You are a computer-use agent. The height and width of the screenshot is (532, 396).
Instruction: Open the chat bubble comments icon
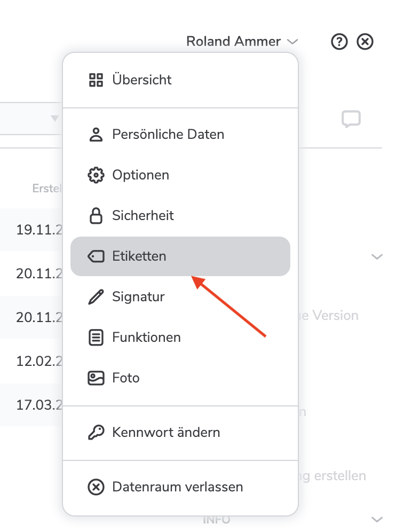point(351,120)
